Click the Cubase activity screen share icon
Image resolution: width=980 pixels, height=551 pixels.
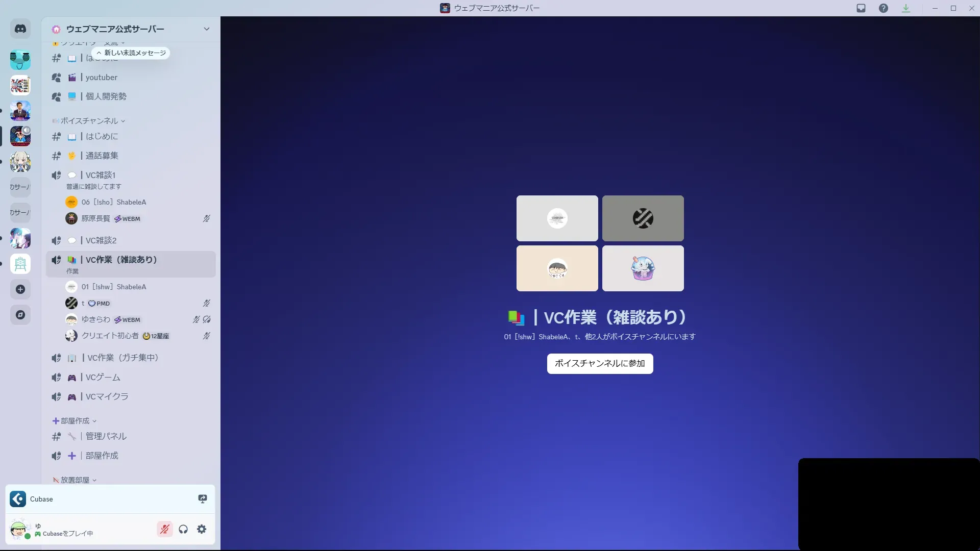tap(203, 499)
